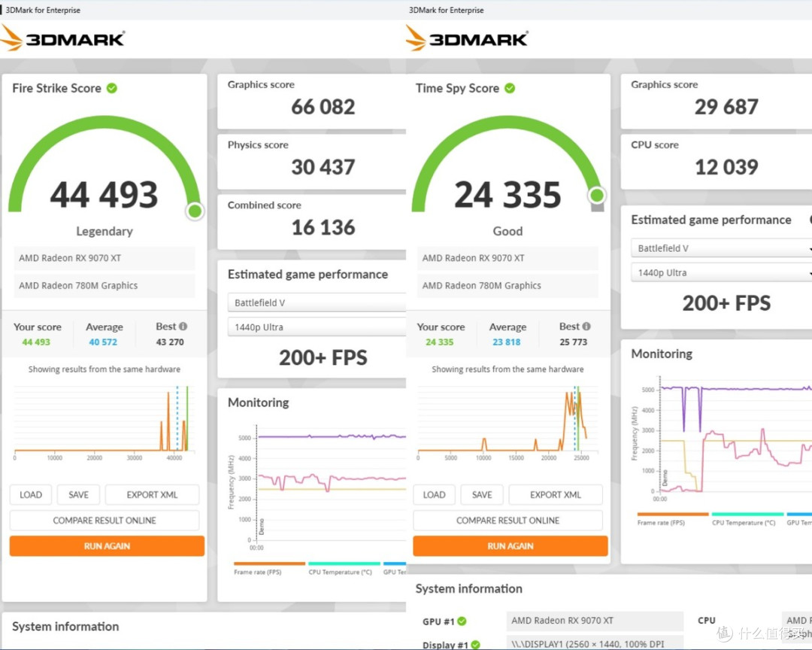
Task: Click the Legendary rating label
Action: click(105, 231)
